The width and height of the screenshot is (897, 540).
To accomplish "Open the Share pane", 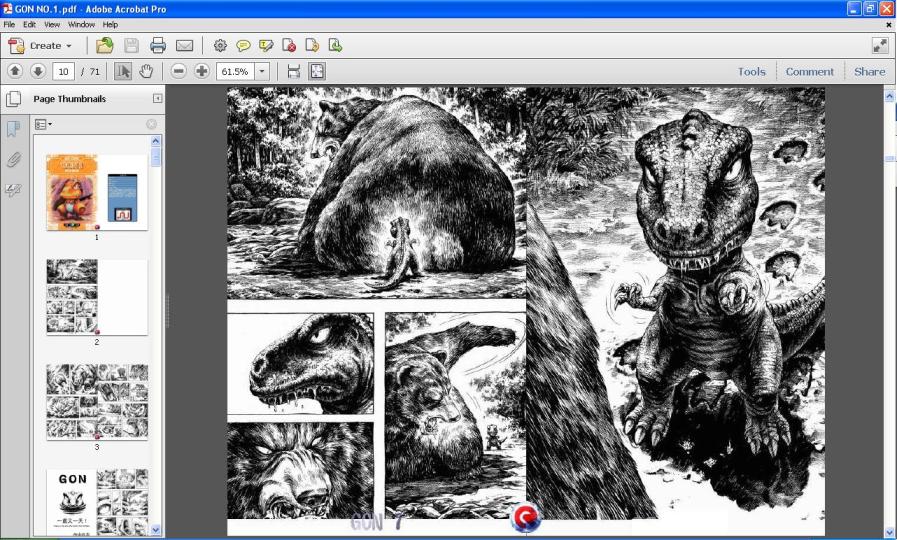I will (870, 72).
